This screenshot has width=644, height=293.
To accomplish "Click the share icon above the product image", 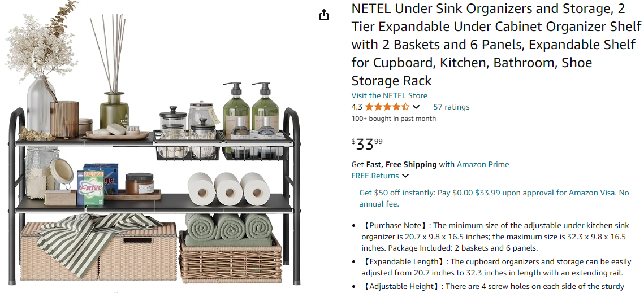I will coord(324,15).
